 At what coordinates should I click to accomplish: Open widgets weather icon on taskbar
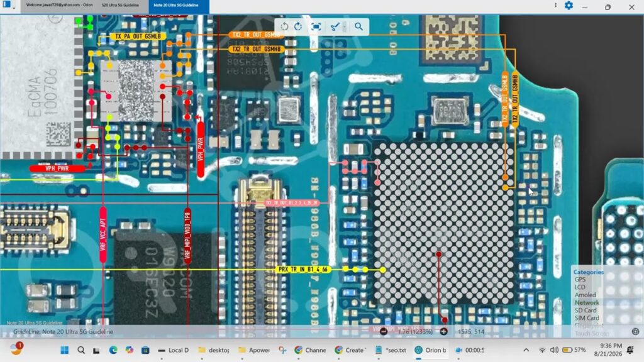point(16,349)
